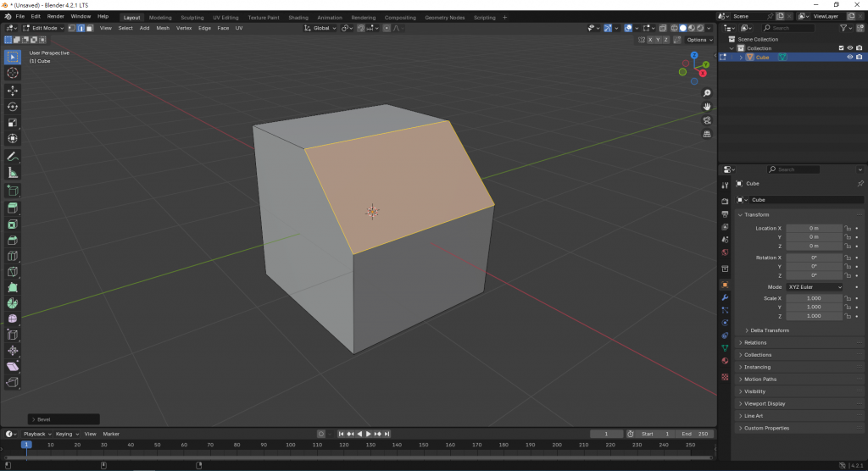868x471 pixels.
Task: Select the Knife tool
Action: click(x=13, y=272)
